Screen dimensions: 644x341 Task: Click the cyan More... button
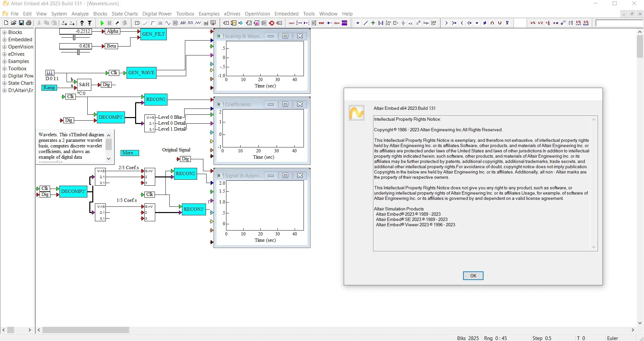tap(130, 153)
